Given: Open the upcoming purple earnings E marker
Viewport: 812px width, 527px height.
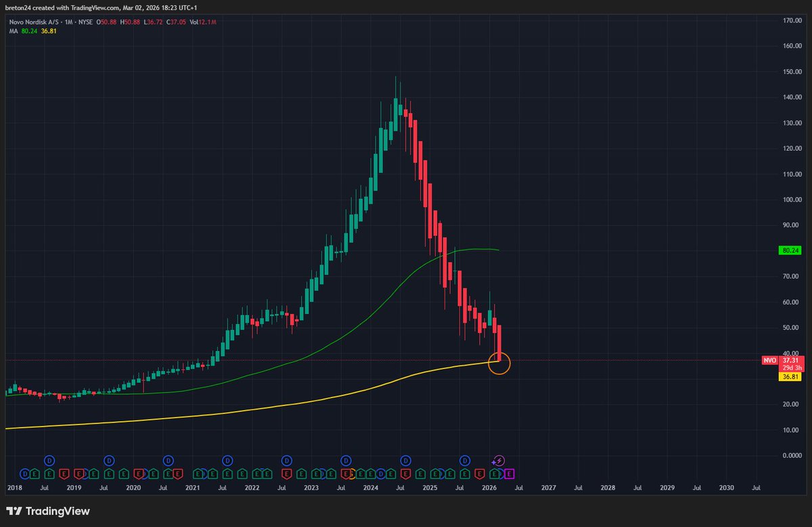Looking at the screenshot, I should 510,474.
